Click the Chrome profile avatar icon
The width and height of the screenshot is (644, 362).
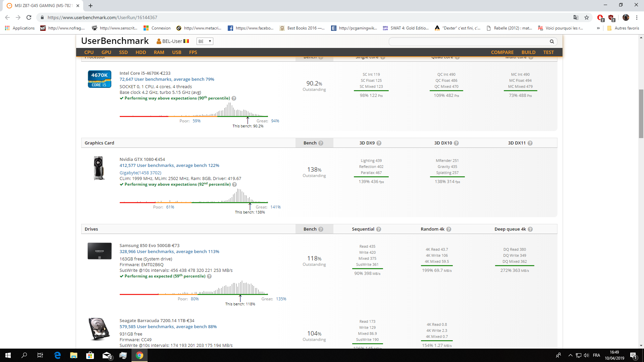[x=626, y=17]
